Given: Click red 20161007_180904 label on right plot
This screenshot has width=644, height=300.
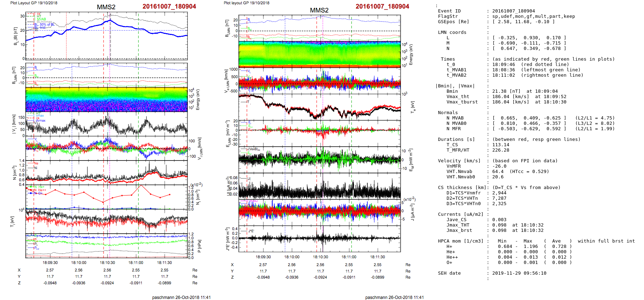Looking at the screenshot, I should [x=382, y=6].
